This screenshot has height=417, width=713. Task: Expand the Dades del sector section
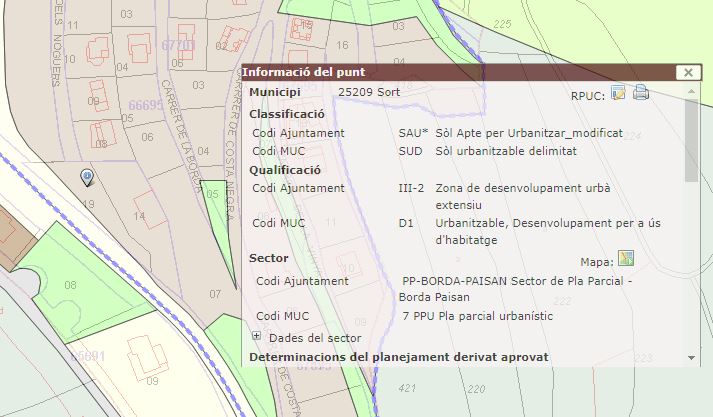(257, 337)
